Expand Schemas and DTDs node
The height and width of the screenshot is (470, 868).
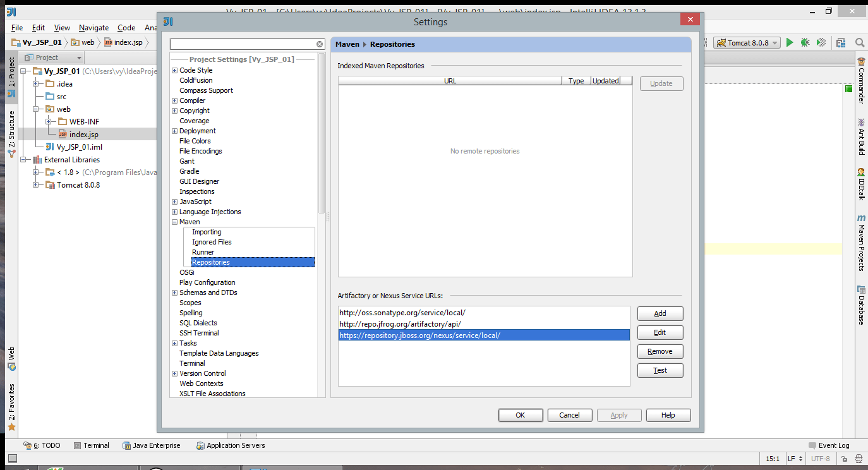174,292
